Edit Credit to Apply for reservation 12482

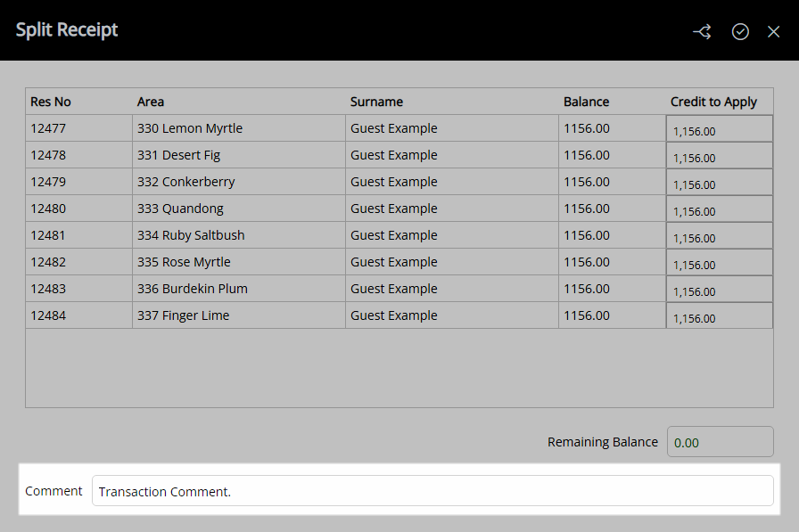pyautogui.click(x=720, y=262)
